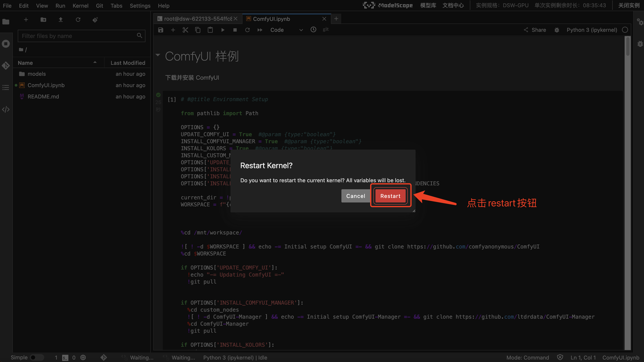Copy the selected cell icon
644x362 pixels.
[198, 30]
